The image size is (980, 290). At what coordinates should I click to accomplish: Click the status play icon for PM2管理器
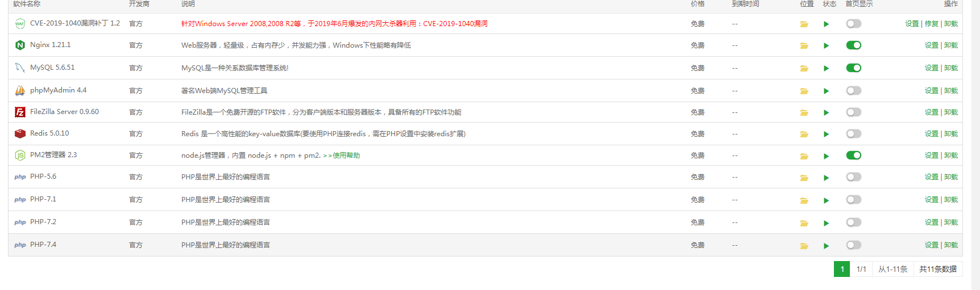[x=826, y=155]
